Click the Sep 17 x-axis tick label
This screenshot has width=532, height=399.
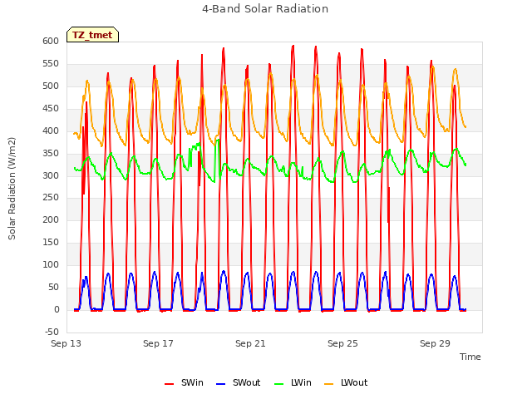[158, 343]
